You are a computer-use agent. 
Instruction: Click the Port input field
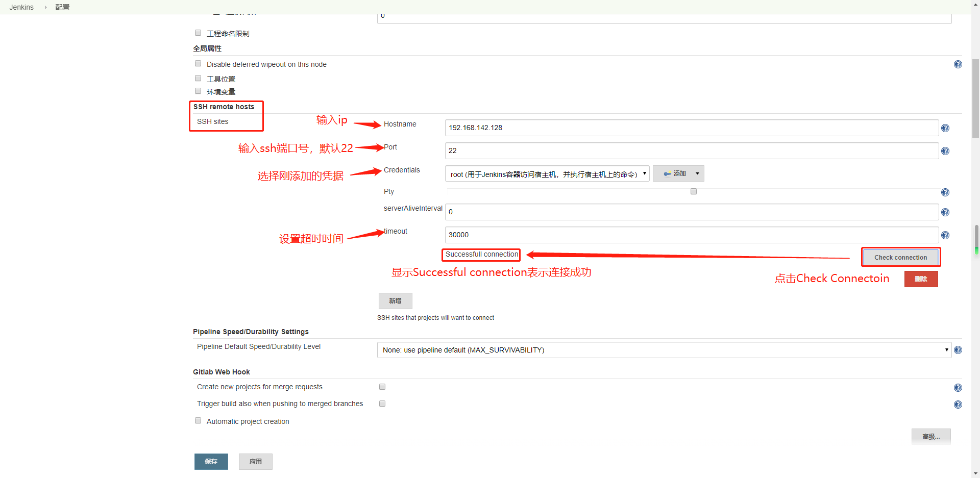692,150
